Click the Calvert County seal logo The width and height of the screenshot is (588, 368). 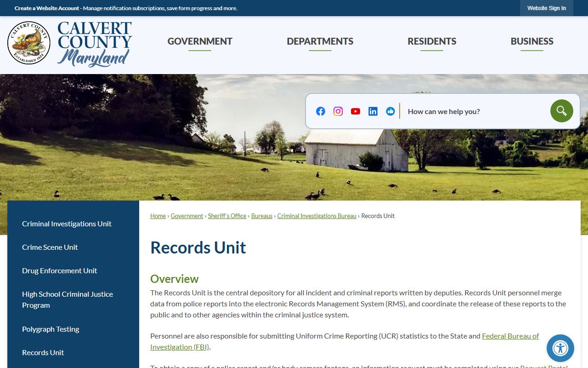pyautogui.click(x=29, y=43)
